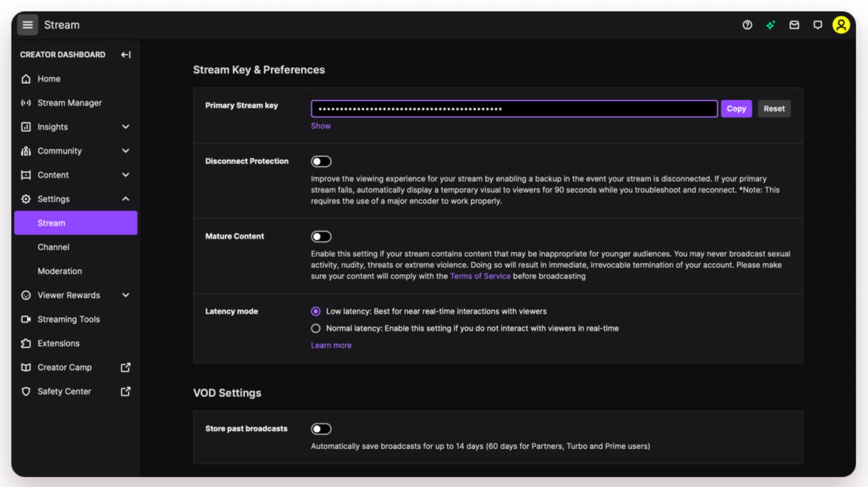Image resolution: width=868 pixels, height=487 pixels.
Task: Click the VOD Settings heading
Action: point(227,393)
